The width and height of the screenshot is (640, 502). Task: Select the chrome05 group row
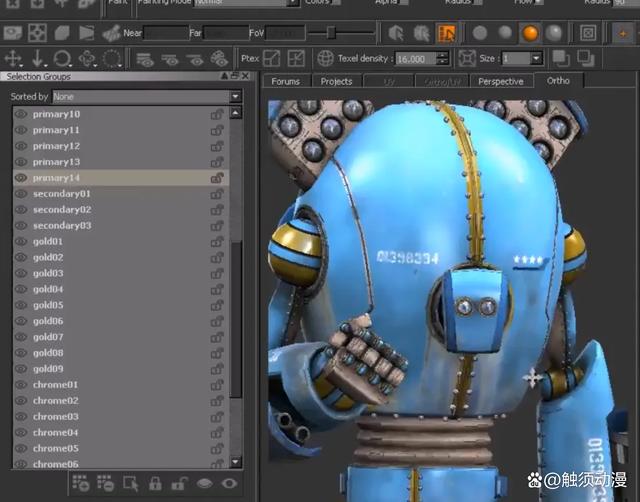[x=121, y=449]
